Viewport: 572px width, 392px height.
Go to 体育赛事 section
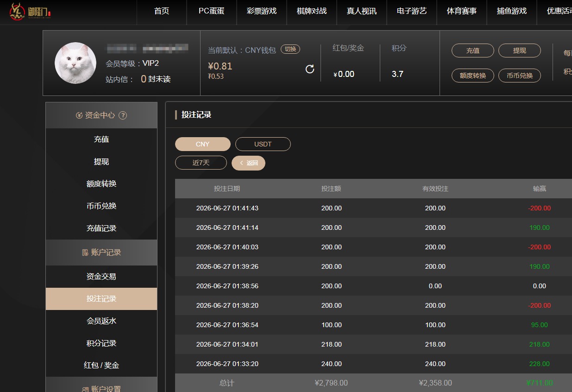coord(462,11)
